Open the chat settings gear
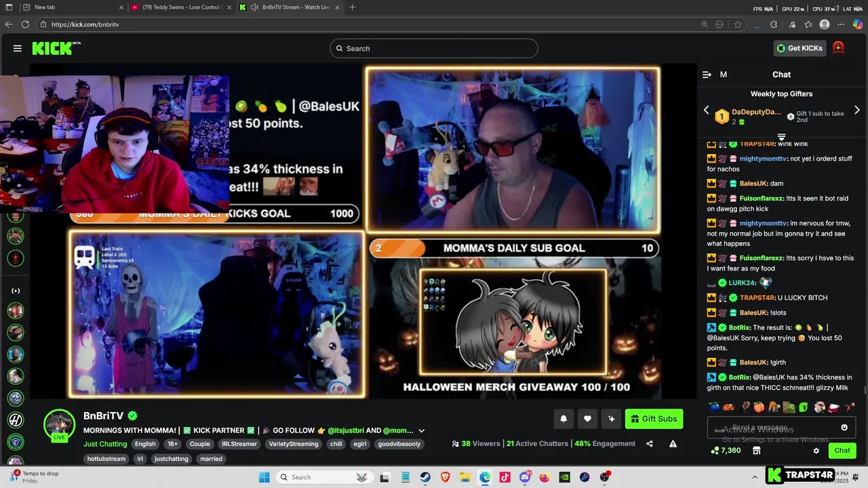Image resolution: width=868 pixels, height=488 pixels. click(816, 451)
